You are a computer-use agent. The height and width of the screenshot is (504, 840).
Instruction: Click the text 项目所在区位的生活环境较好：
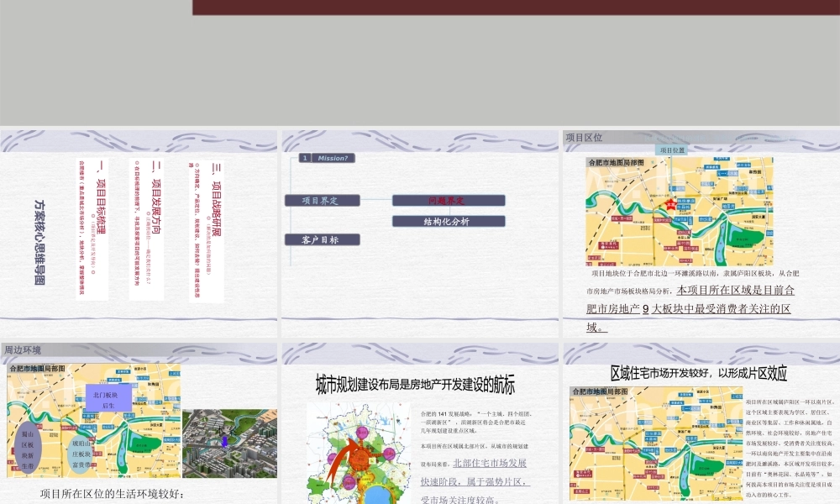[112, 494]
